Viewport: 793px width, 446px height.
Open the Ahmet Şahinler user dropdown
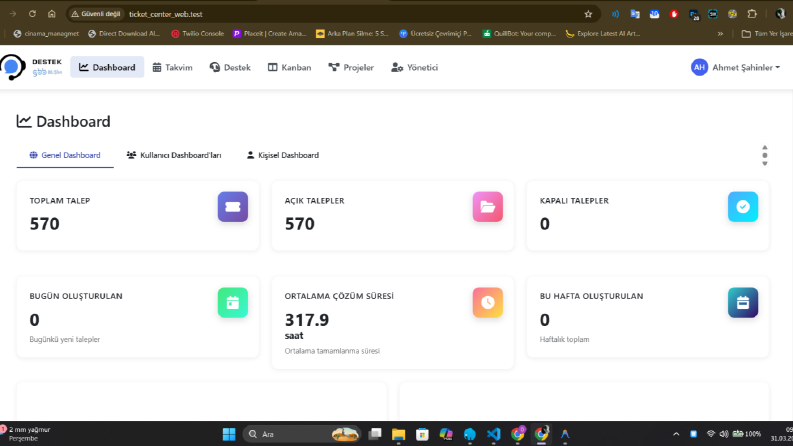tap(735, 67)
